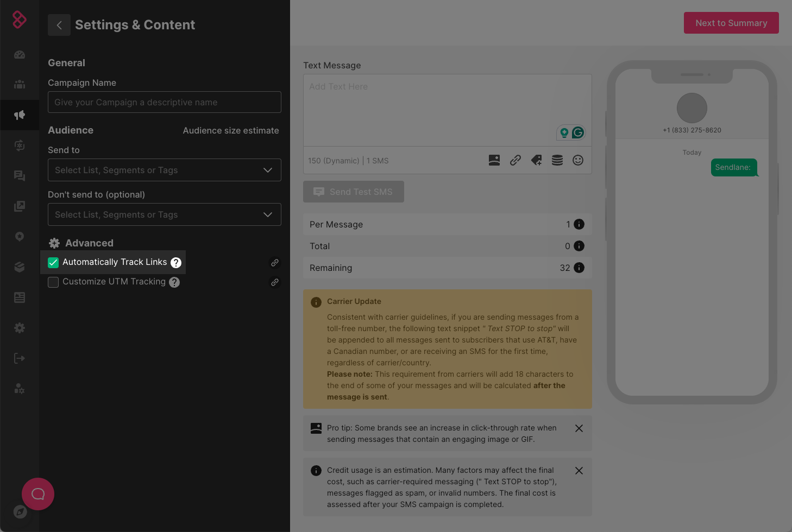
Task: Click the insert image icon in SMS toolbar
Action: [x=494, y=160]
